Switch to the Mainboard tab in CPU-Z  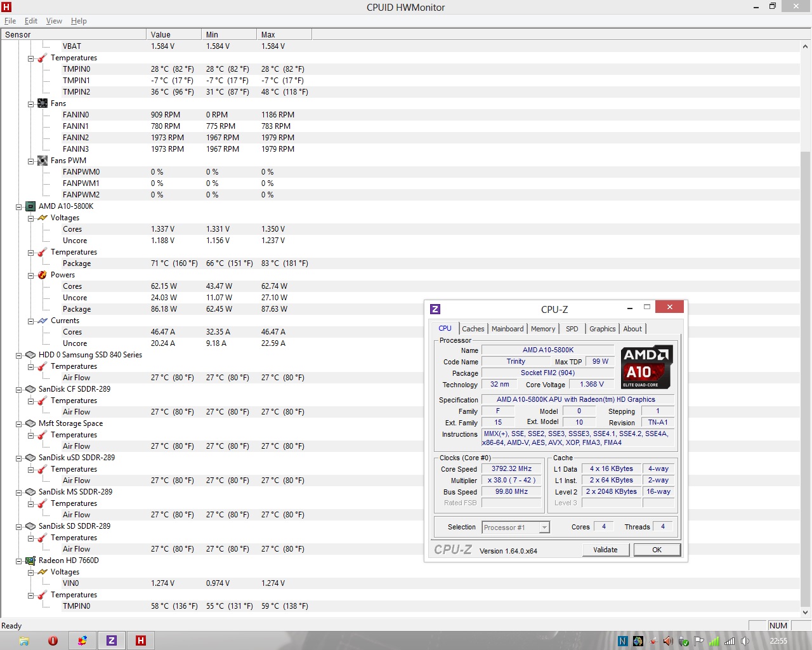[507, 329]
